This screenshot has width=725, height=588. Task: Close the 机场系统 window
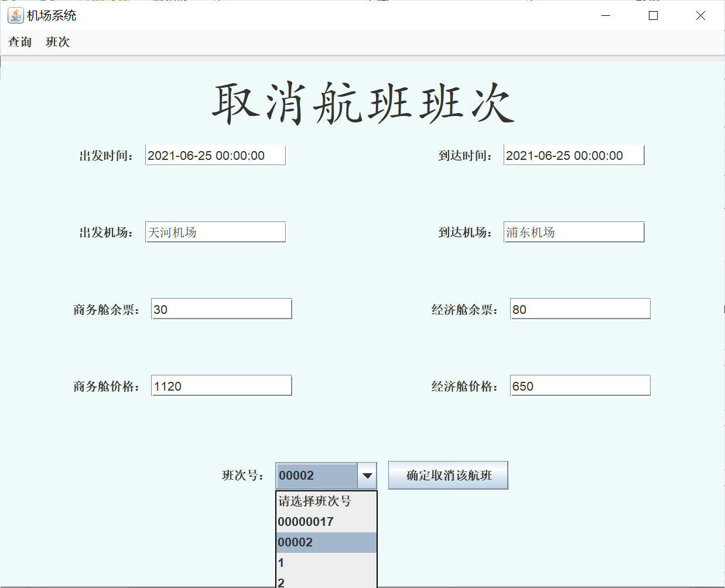point(700,16)
